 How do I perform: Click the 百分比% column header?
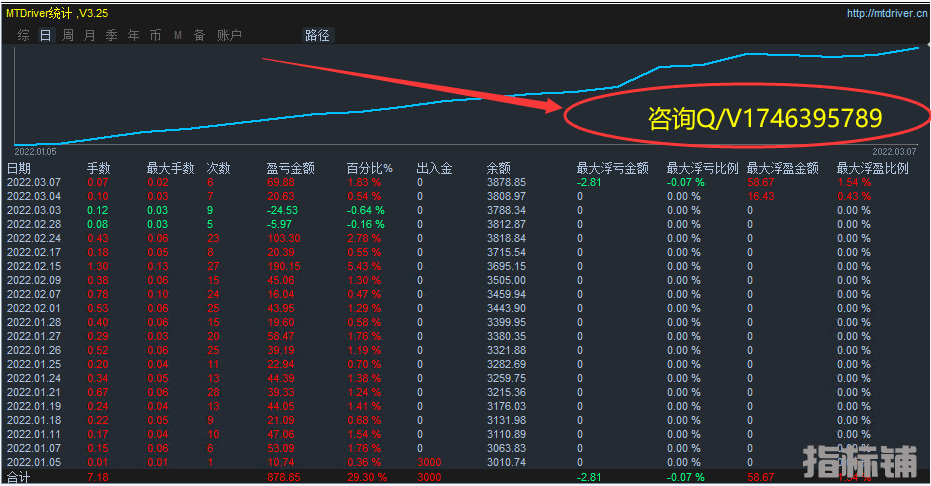pos(370,168)
